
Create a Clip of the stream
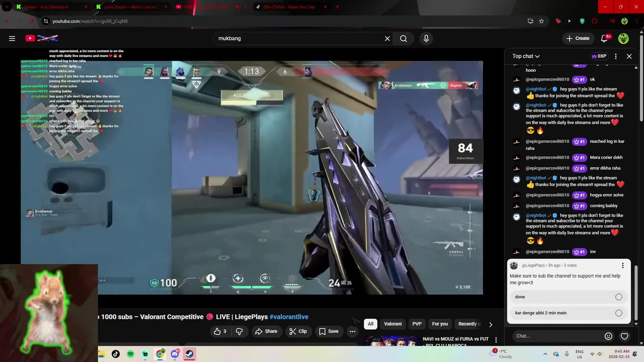298,331
